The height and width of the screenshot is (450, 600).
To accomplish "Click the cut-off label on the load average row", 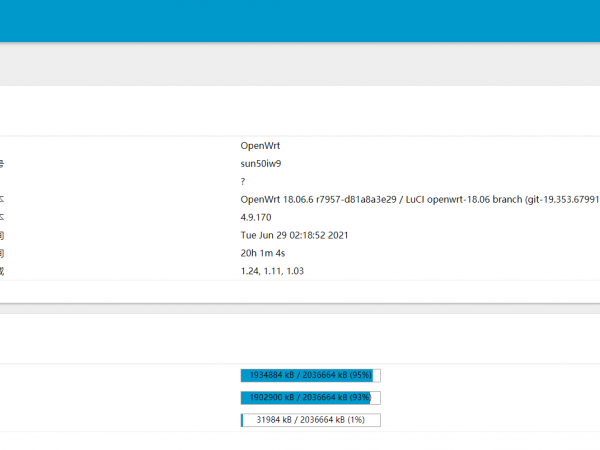I will (2, 271).
